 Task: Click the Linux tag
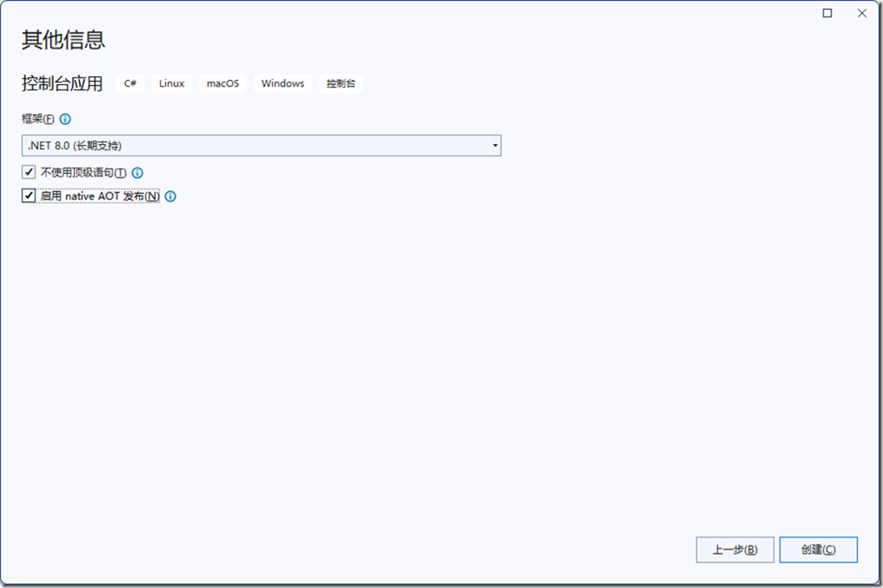tap(172, 83)
